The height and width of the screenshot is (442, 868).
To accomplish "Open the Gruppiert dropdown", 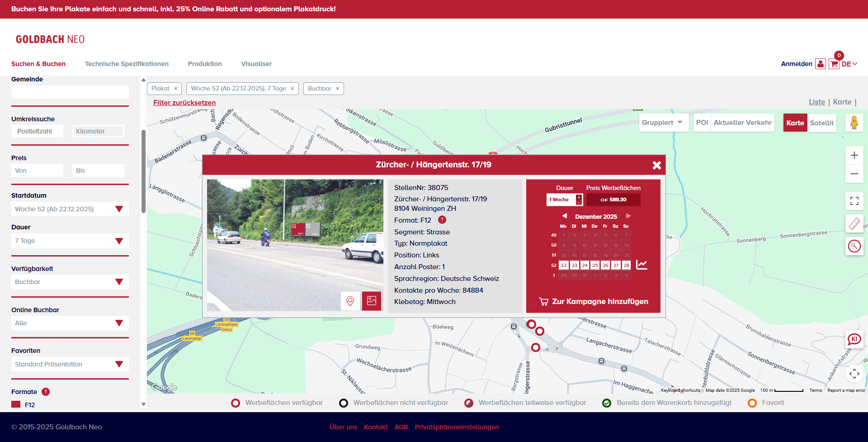I will click(x=663, y=123).
